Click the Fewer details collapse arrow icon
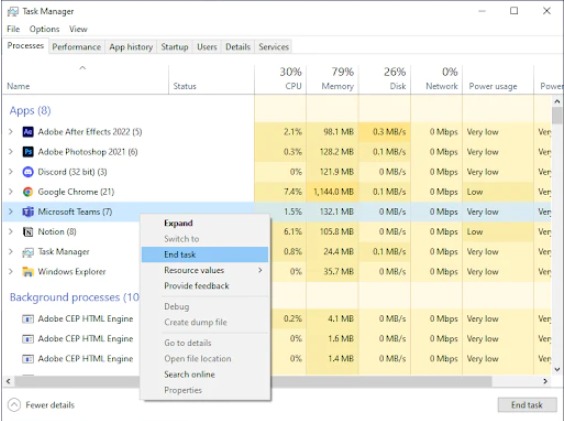This screenshot has height=421, width=564. tap(14, 405)
